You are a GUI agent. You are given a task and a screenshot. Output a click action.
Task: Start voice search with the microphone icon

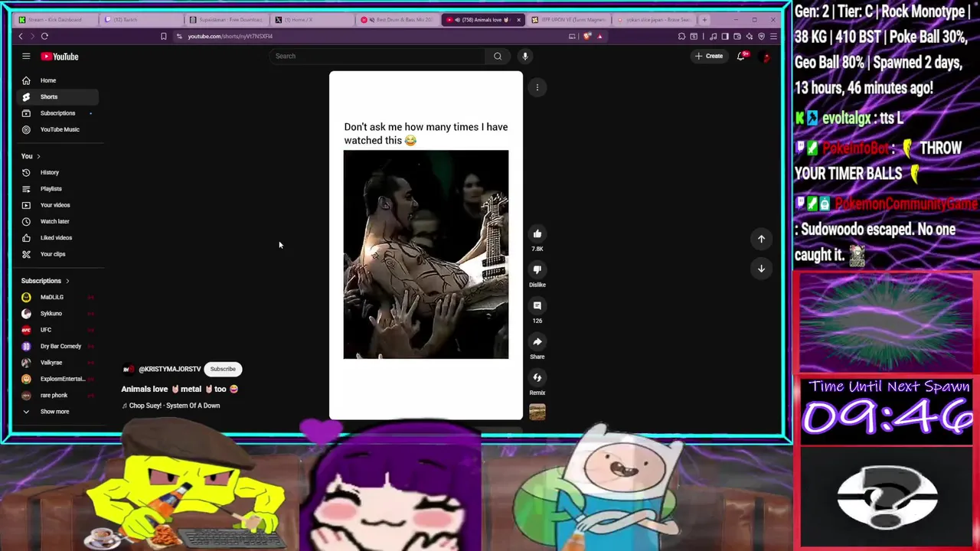click(x=525, y=56)
